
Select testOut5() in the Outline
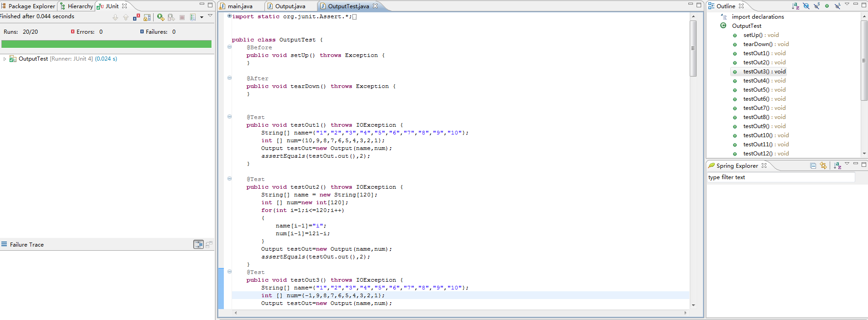click(765, 90)
